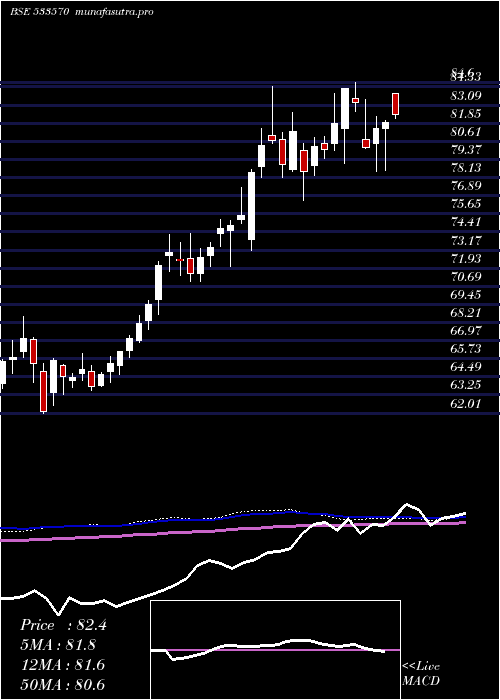The height and width of the screenshot is (700, 500).
Task: Click the 66.97 price axis label
Action: tap(466, 330)
